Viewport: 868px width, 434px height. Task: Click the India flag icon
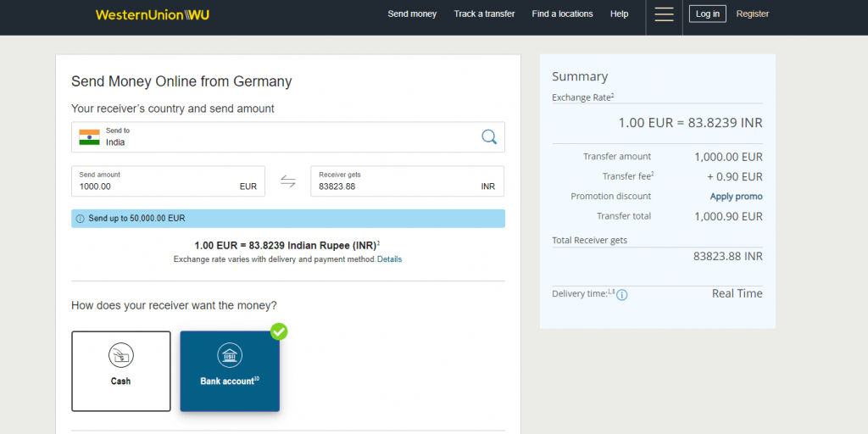point(89,137)
